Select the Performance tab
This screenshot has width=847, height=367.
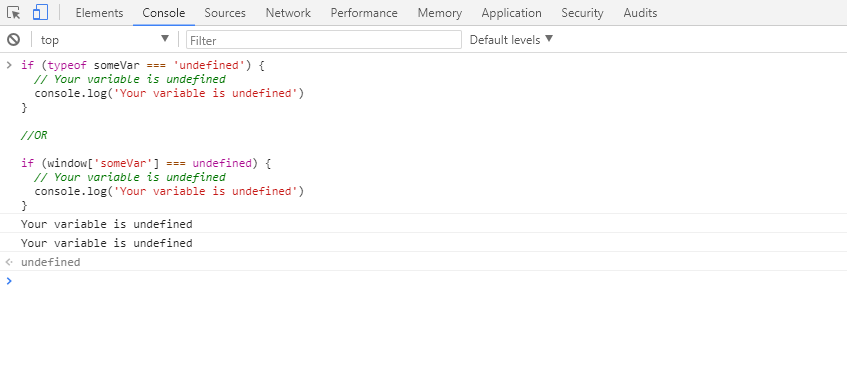pos(364,12)
